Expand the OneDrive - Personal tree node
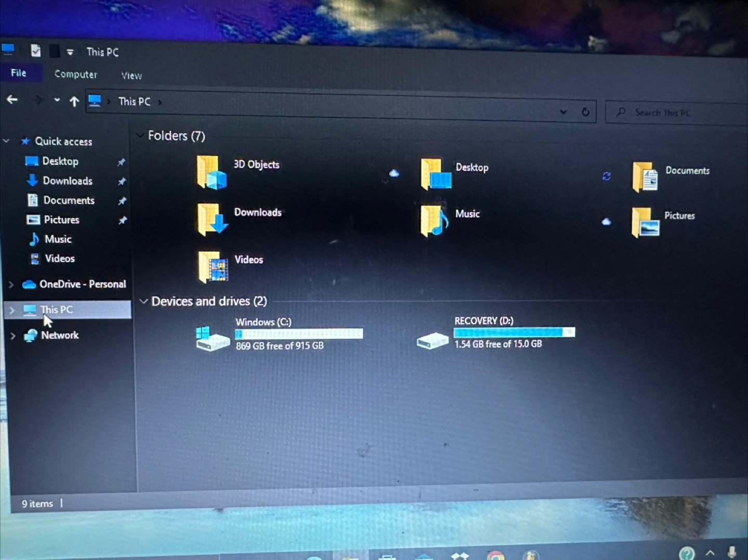The height and width of the screenshot is (560, 748). tap(11, 284)
